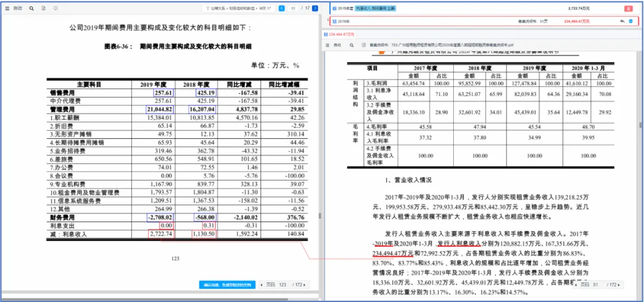Click the PDF file icon before 募集说明书 filename
The height and width of the screenshot is (302, 644).
364,45
